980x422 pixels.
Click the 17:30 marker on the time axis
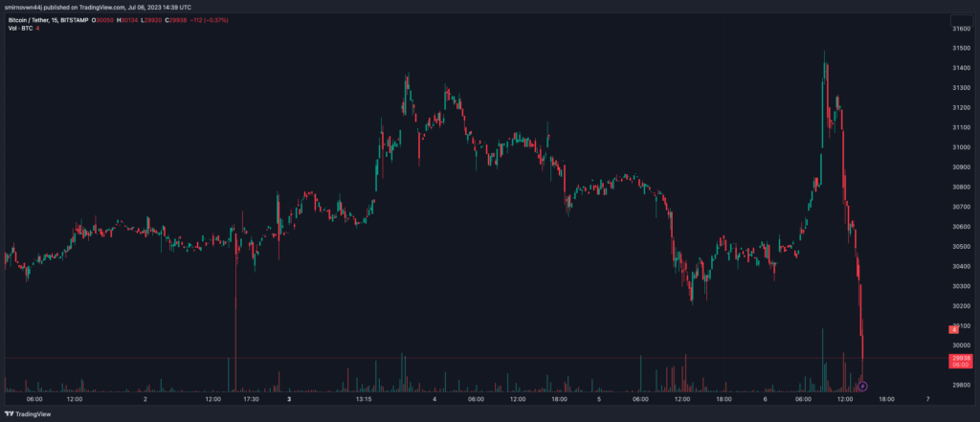250,399
